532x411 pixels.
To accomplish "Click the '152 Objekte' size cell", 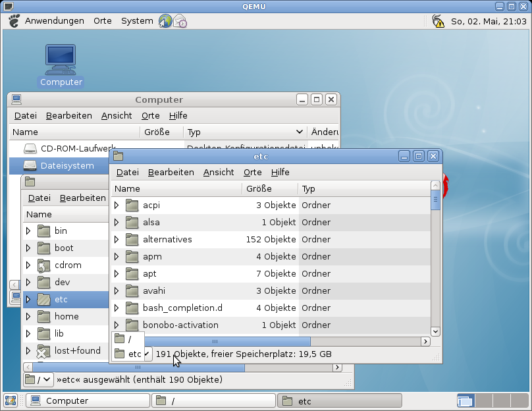I will [x=271, y=240].
